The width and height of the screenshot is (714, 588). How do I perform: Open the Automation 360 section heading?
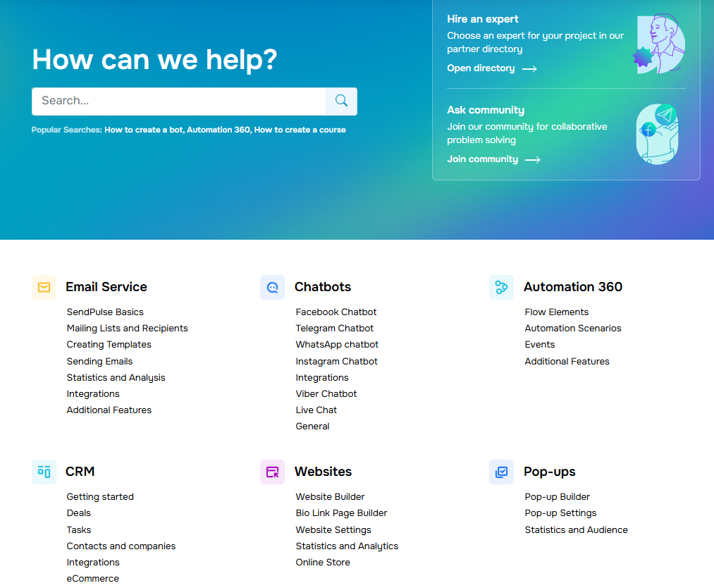(573, 287)
